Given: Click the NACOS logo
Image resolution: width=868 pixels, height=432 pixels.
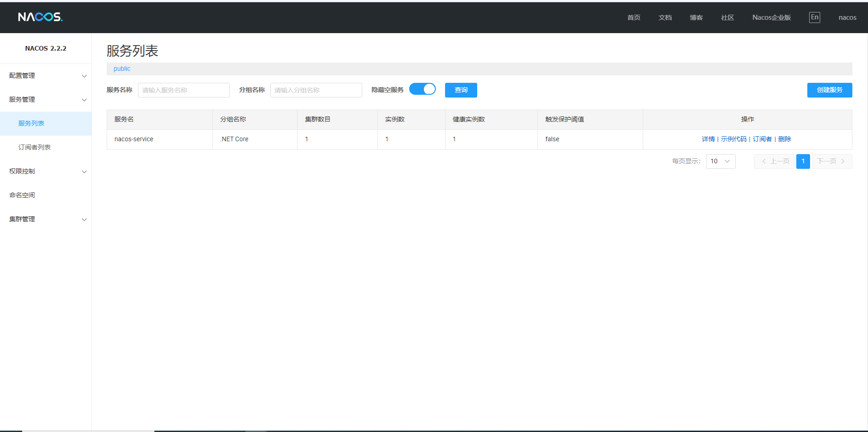Looking at the screenshot, I should pos(40,17).
